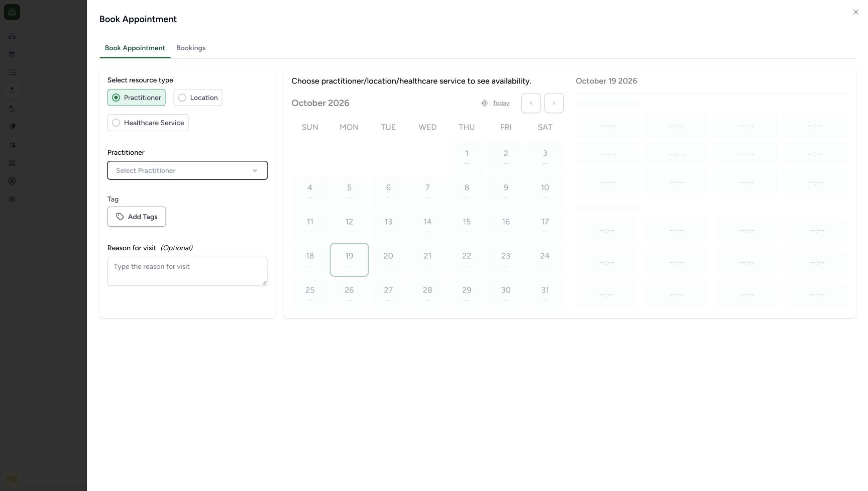Select October 19 in the calendar

349,260
